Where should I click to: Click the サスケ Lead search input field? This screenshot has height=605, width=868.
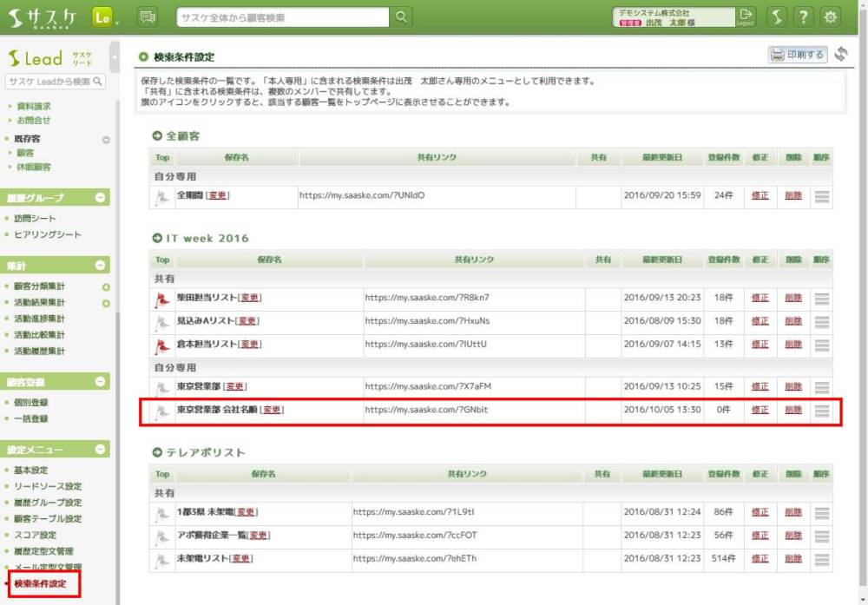[x=49, y=82]
